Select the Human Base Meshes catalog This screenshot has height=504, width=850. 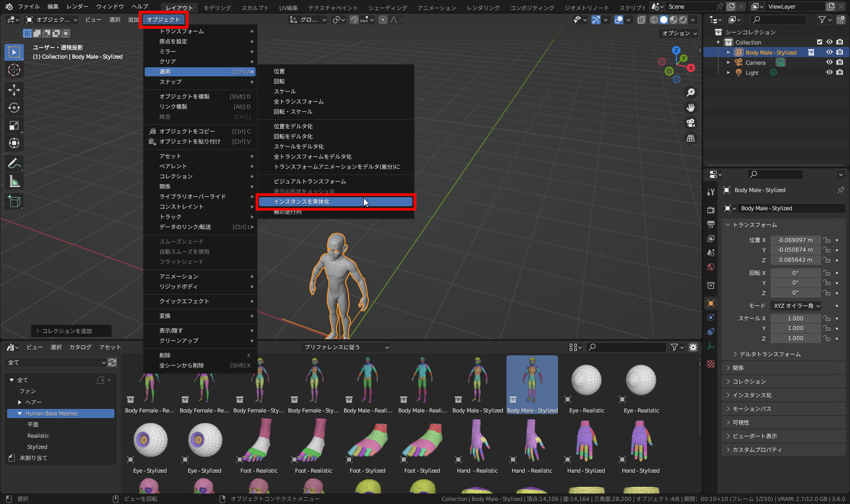point(61,414)
